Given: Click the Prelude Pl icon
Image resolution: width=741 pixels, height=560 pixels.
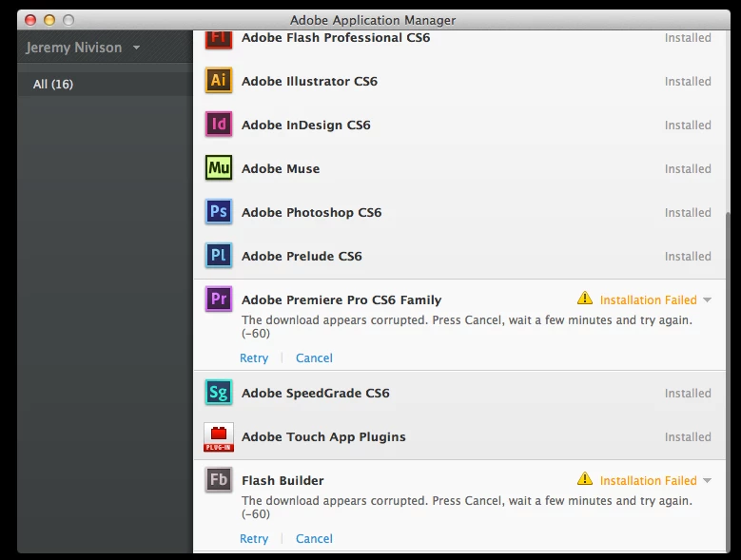Looking at the screenshot, I should point(219,255).
